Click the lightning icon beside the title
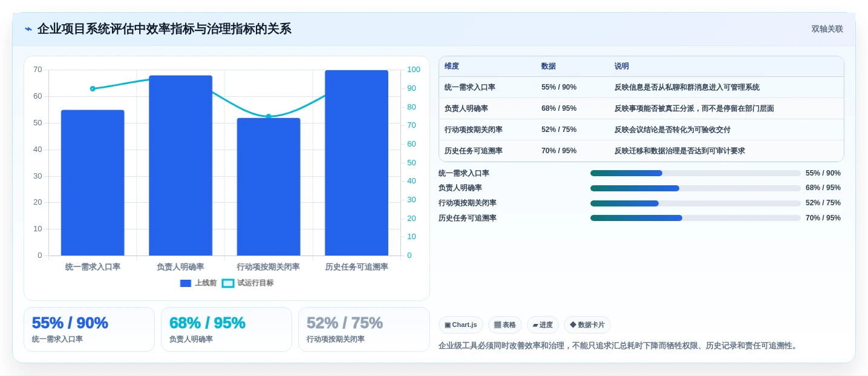This screenshot has width=868, height=376. coord(28,29)
